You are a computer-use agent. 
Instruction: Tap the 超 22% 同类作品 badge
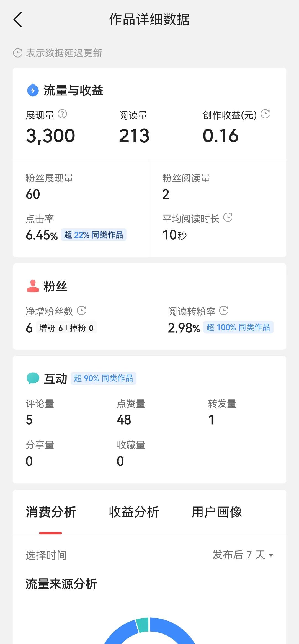point(94,235)
